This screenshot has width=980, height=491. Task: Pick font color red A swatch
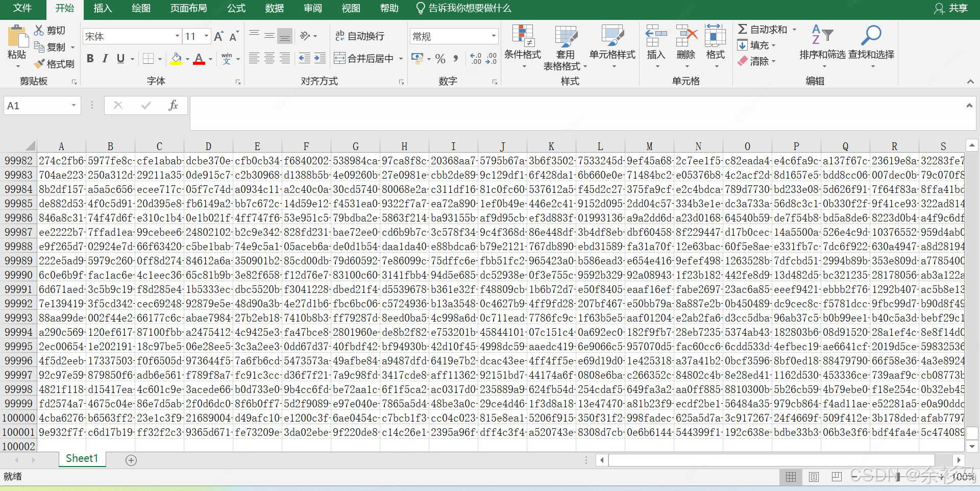tap(199, 59)
